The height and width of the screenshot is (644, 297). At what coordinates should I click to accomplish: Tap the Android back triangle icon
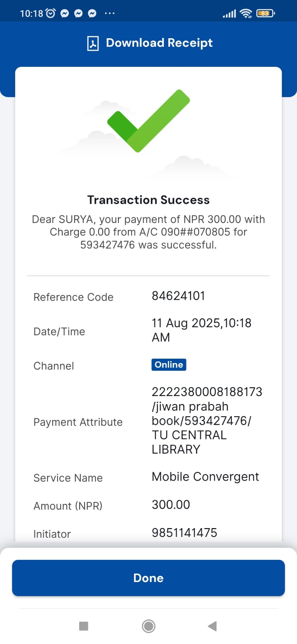point(212,626)
